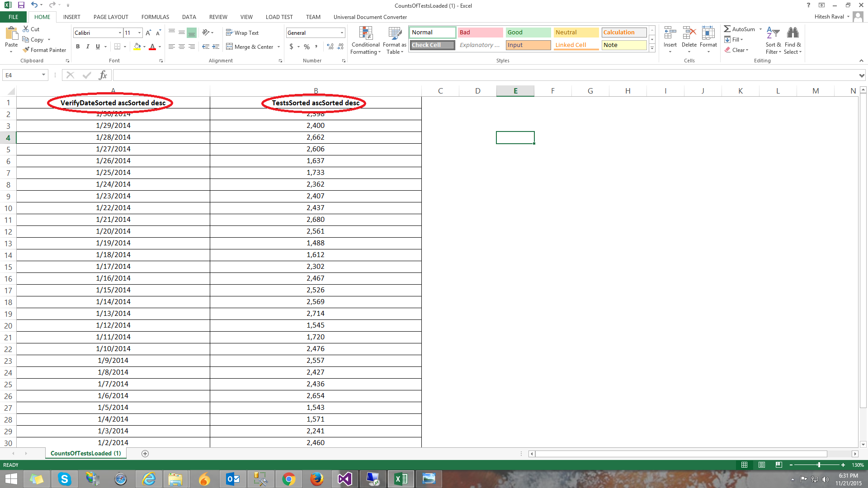Click the Increase Font Size icon

(x=148, y=33)
